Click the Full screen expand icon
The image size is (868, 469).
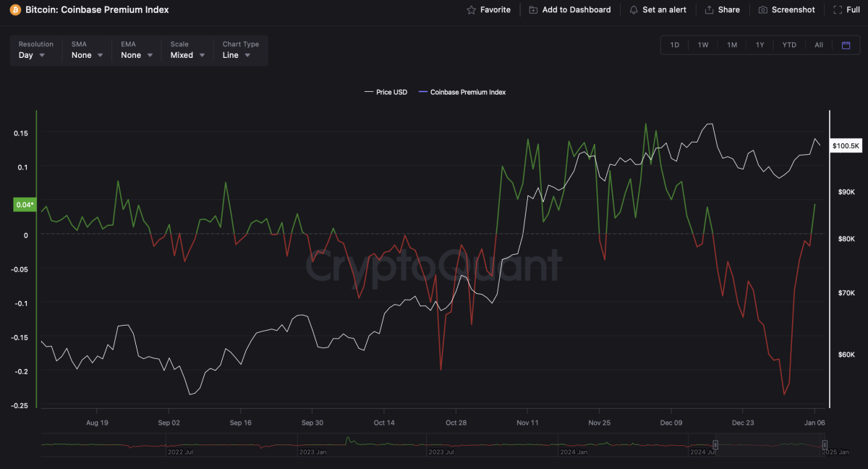pyautogui.click(x=837, y=10)
